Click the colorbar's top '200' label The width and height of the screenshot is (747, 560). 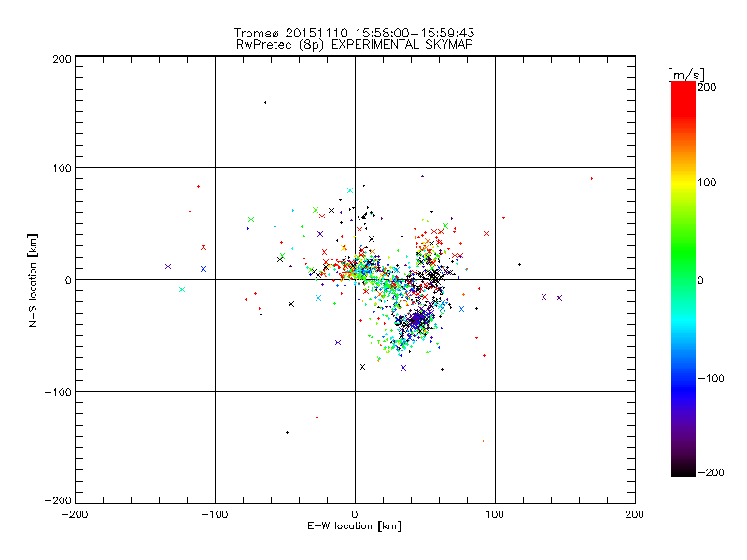click(707, 87)
